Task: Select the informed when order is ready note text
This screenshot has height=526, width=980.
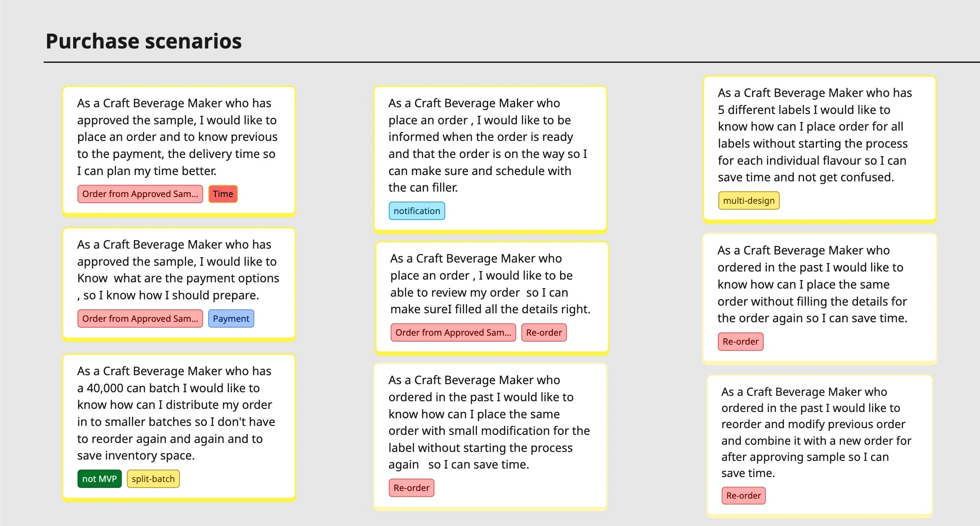Action: pos(487,145)
